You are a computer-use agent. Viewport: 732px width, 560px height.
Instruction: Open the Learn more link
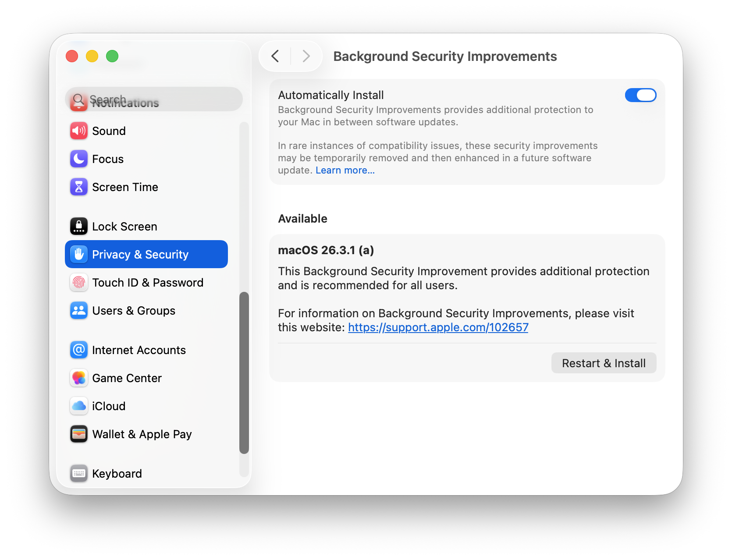click(x=345, y=170)
